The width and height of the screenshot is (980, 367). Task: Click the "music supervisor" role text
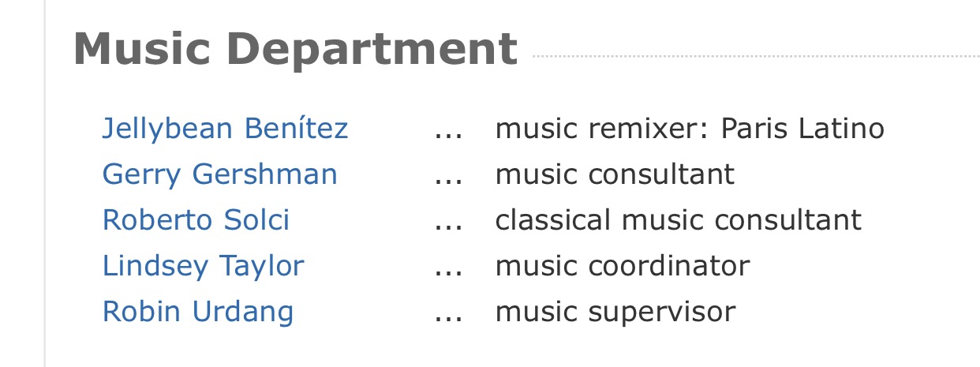pos(615,312)
